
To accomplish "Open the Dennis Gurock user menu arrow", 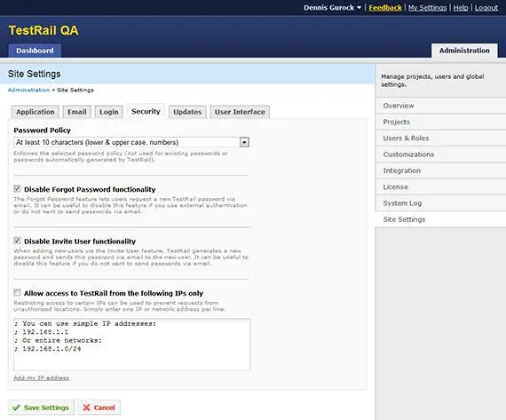I will tap(359, 7).
